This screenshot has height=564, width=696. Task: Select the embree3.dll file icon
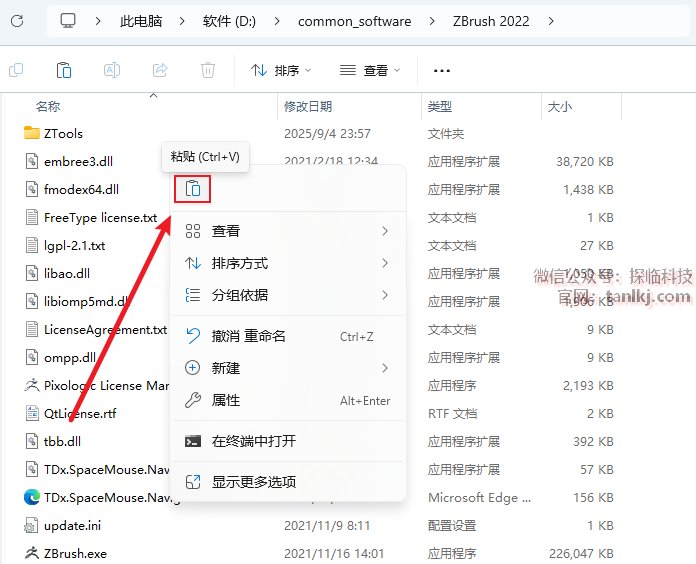[x=32, y=161]
